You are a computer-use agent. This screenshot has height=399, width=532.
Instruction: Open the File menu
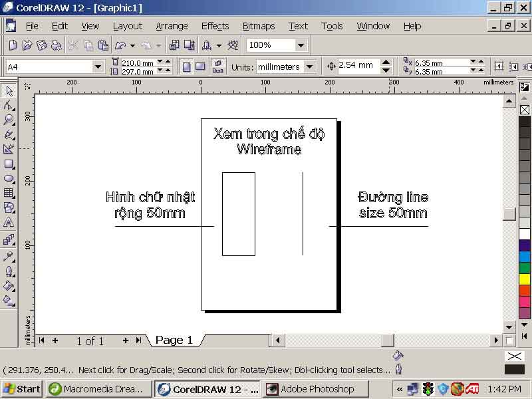[x=32, y=26]
